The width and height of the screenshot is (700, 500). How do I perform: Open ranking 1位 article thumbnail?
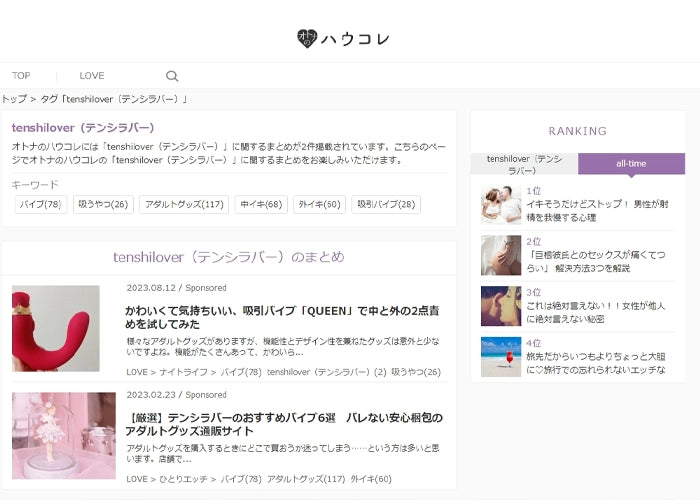pyautogui.click(x=501, y=204)
